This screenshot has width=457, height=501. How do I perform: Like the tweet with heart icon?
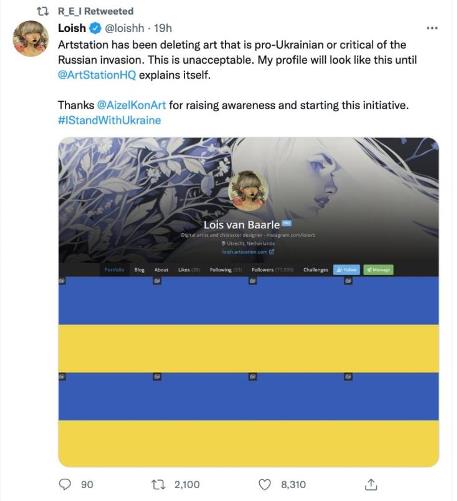[265, 484]
